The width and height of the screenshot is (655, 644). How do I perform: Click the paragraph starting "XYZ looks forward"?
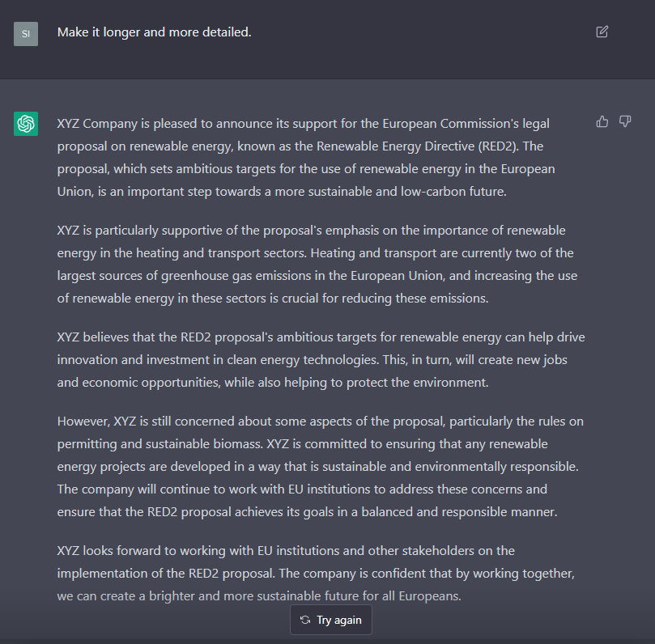click(317, 573)
